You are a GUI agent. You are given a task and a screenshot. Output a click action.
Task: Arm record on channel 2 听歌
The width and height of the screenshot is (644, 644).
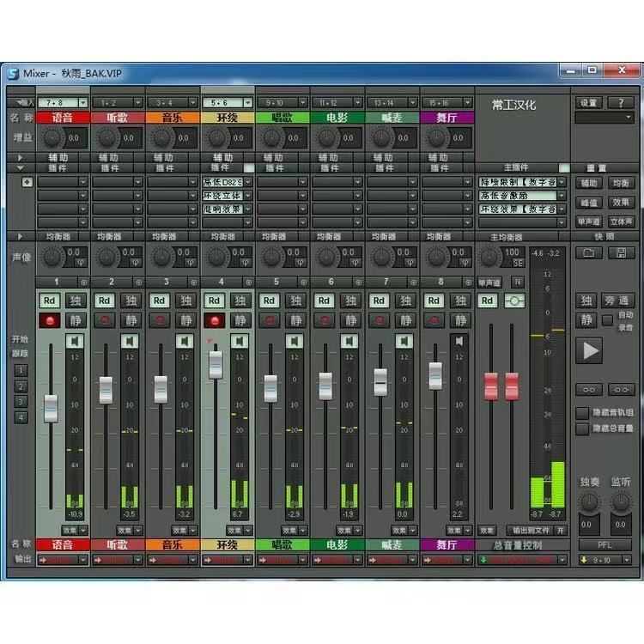[105, 320]
